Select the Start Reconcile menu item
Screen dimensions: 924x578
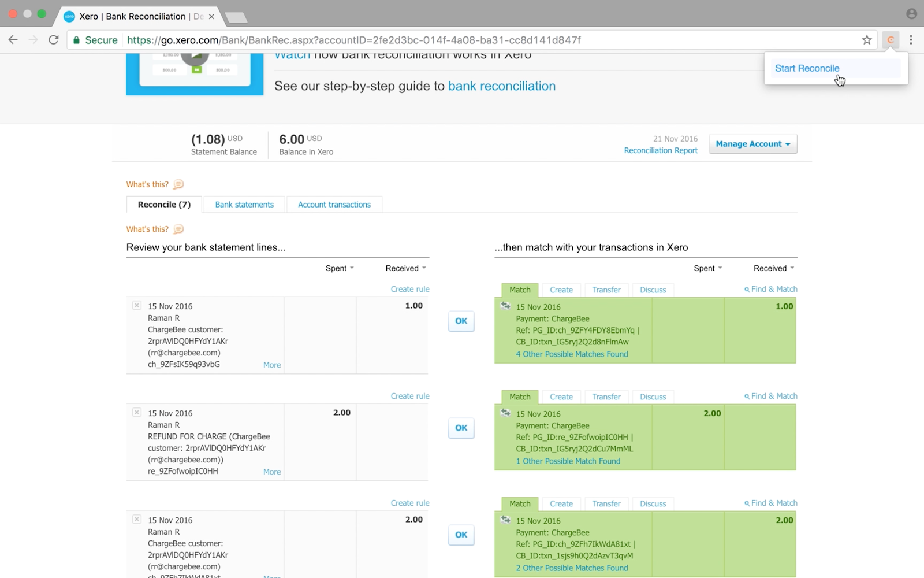pyautogui.click(x=807, y=68)
